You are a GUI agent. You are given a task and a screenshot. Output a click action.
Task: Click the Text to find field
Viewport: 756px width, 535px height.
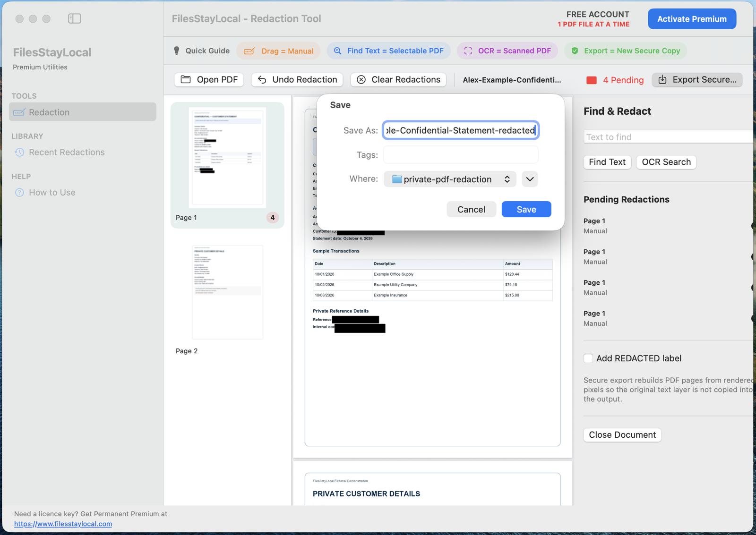pos(668,137)
